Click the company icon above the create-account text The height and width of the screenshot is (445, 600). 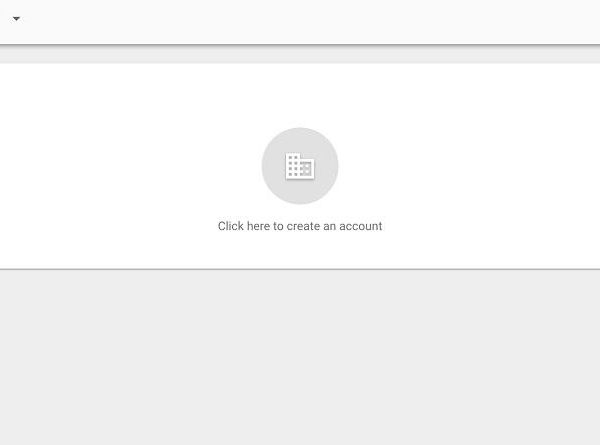(x=300, y=166)
